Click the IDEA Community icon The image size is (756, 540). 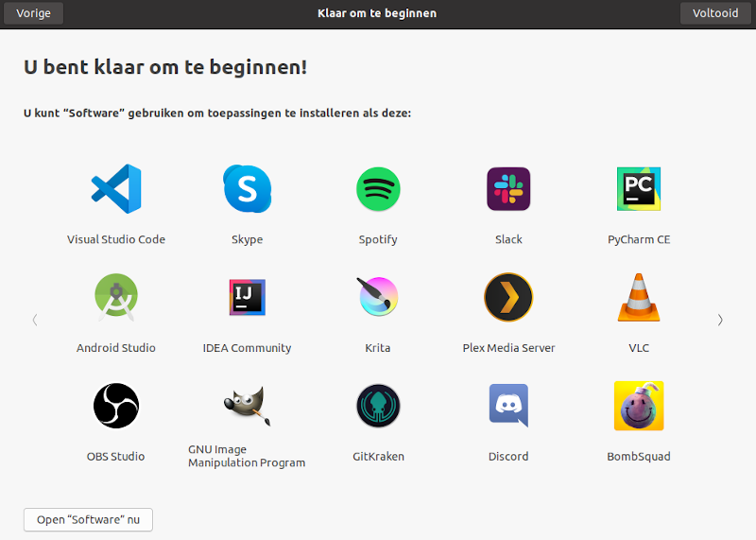pos(247,298)
